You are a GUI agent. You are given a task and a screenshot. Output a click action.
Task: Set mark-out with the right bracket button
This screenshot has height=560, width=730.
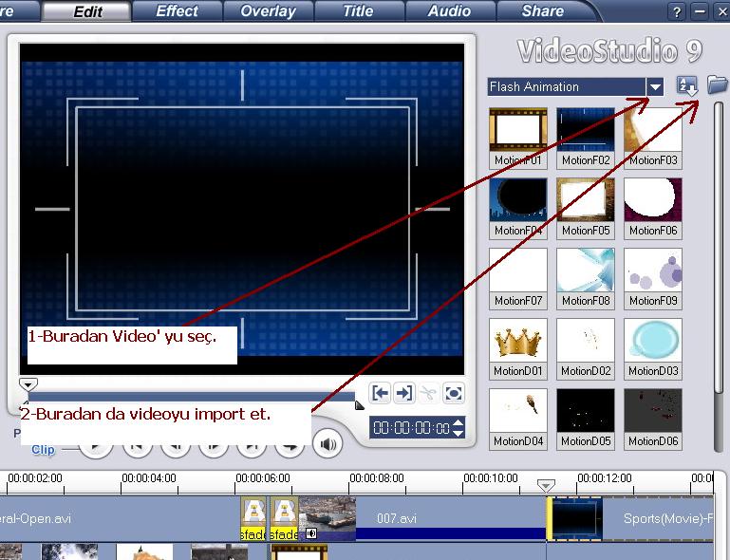[403, 393]
